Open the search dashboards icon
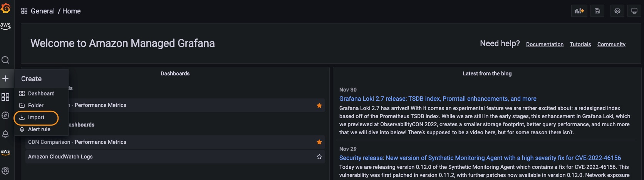Viewport: 644px width, 180px height. 5,60
